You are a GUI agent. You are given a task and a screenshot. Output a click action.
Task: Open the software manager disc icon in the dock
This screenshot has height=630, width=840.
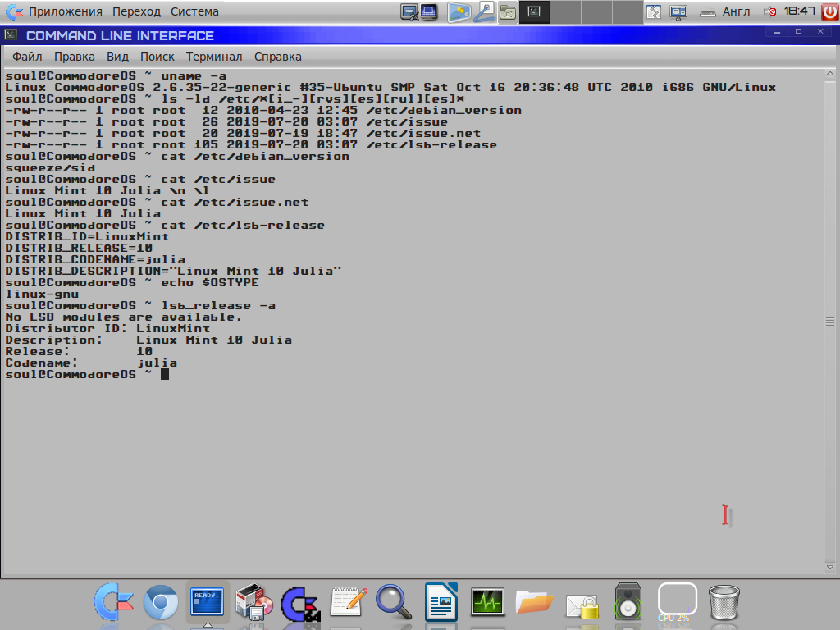[254, 602]
